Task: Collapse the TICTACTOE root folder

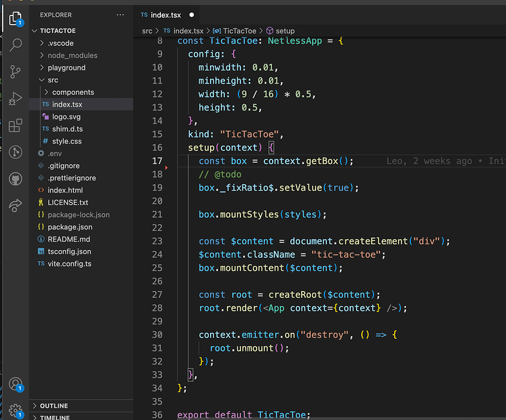Action: click(34, 30)
